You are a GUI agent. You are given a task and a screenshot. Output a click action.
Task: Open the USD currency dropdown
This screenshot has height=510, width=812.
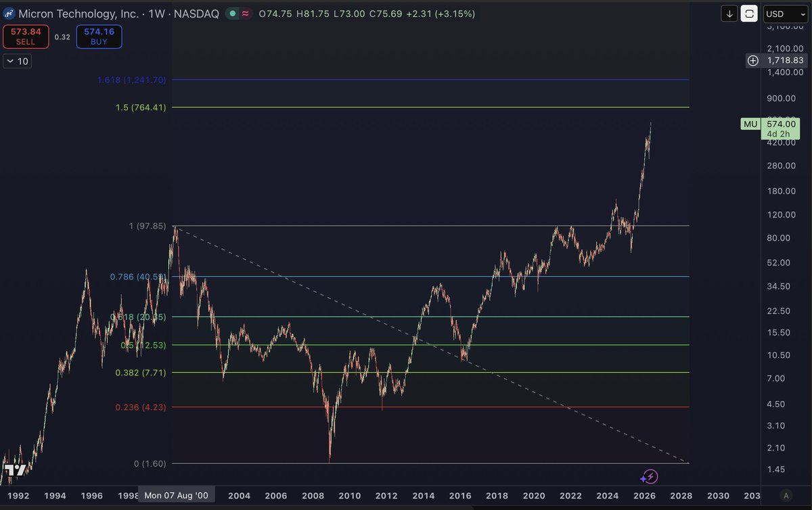785,14
